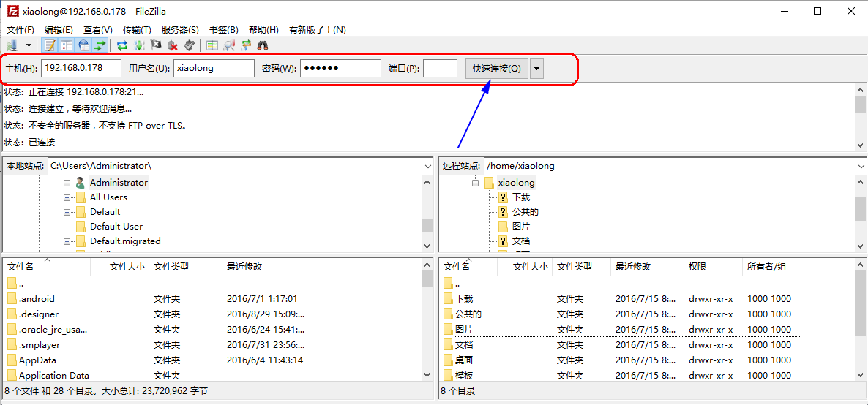Select 文档 in the remote tree
The image size is (868, 405).
[x=521, y=241]
